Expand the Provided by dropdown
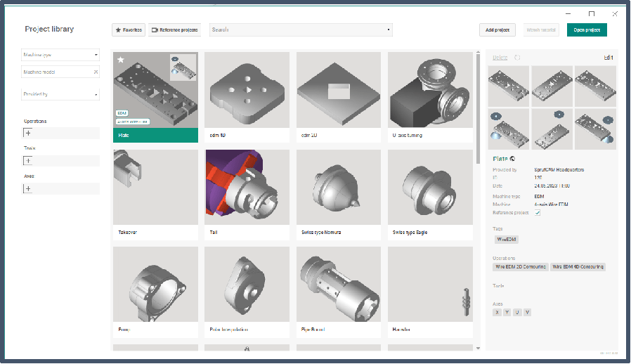This screenshot has width=631, height=364. (60, 94)
